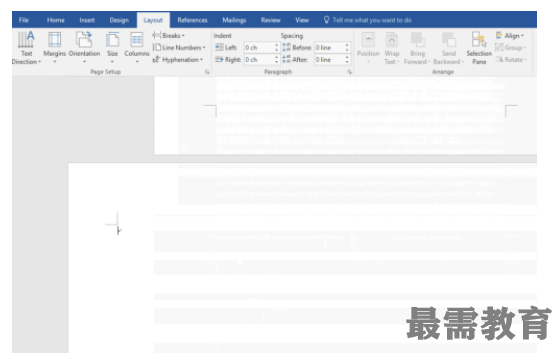Increase the Left indent value
This screenshot has width=558, height=363.
point(277,45)
